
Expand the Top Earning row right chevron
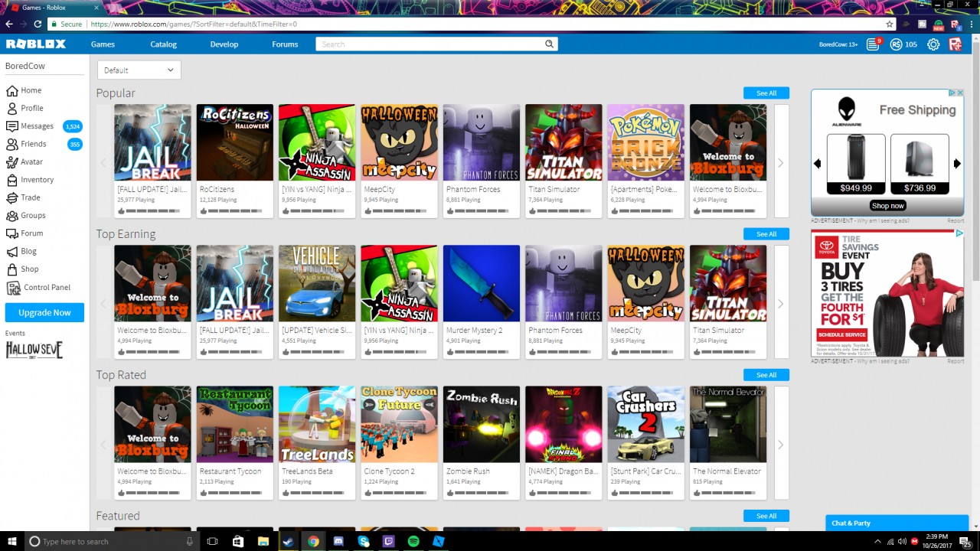781,303
